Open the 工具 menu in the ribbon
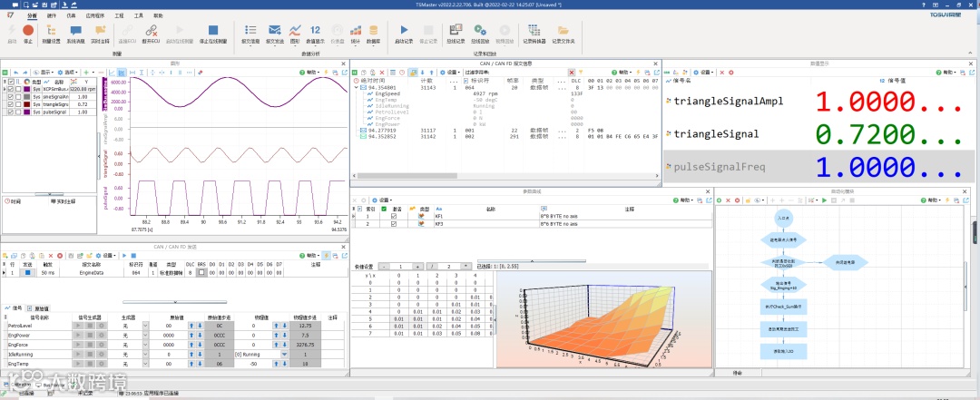The width and height of the screenshot is (980, 400). (138, 15)
